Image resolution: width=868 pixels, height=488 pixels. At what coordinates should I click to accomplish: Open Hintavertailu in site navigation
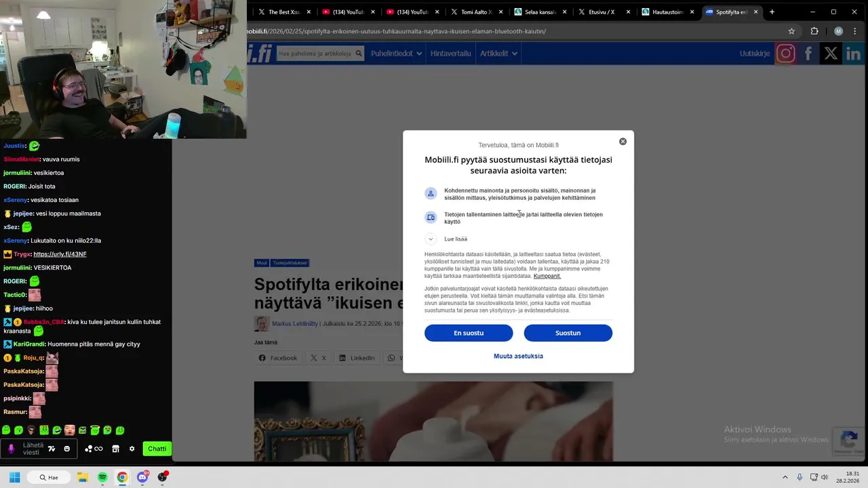450,54
